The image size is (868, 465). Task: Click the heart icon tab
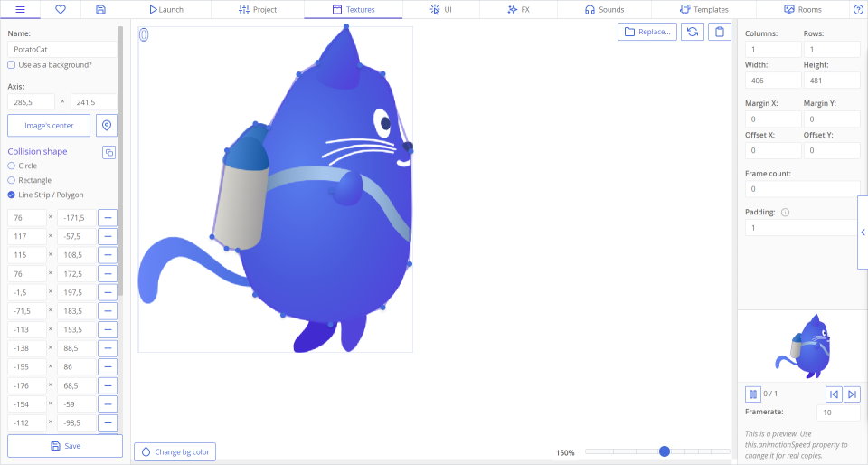pyautogui.click(x=61, y=9)
